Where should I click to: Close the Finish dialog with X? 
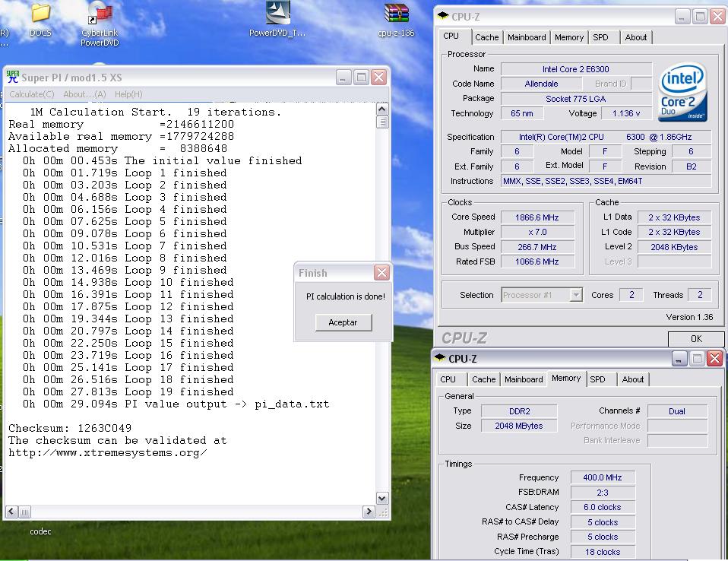pyautogui.click(x=381, y=273)
